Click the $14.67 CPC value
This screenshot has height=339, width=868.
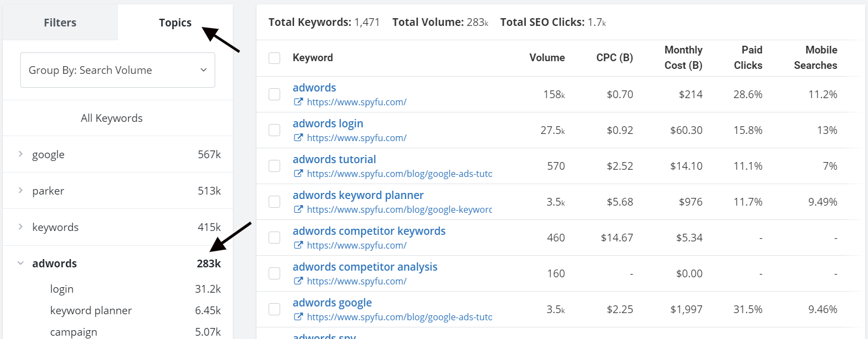617,238
